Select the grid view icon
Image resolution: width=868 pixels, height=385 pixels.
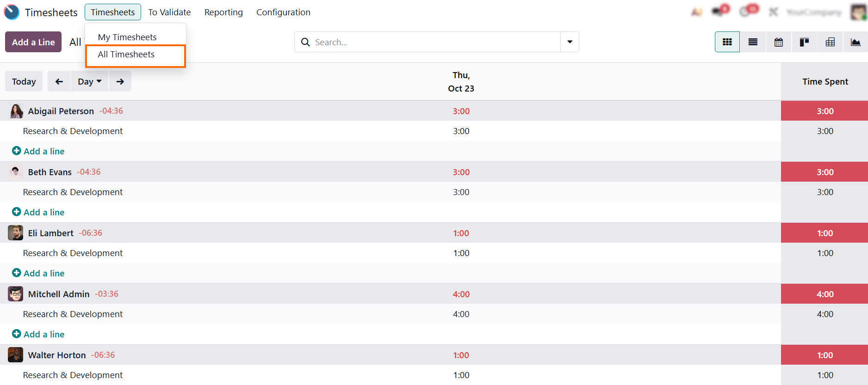(727, 42)
